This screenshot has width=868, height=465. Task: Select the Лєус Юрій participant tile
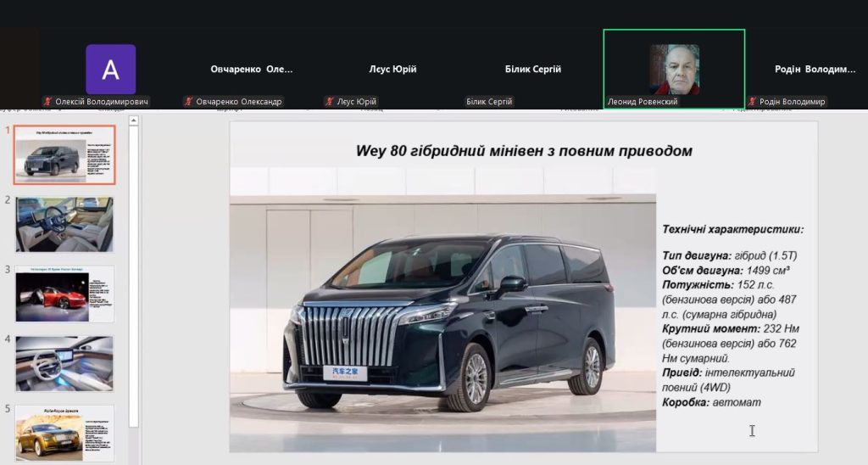tap(392, 70)
